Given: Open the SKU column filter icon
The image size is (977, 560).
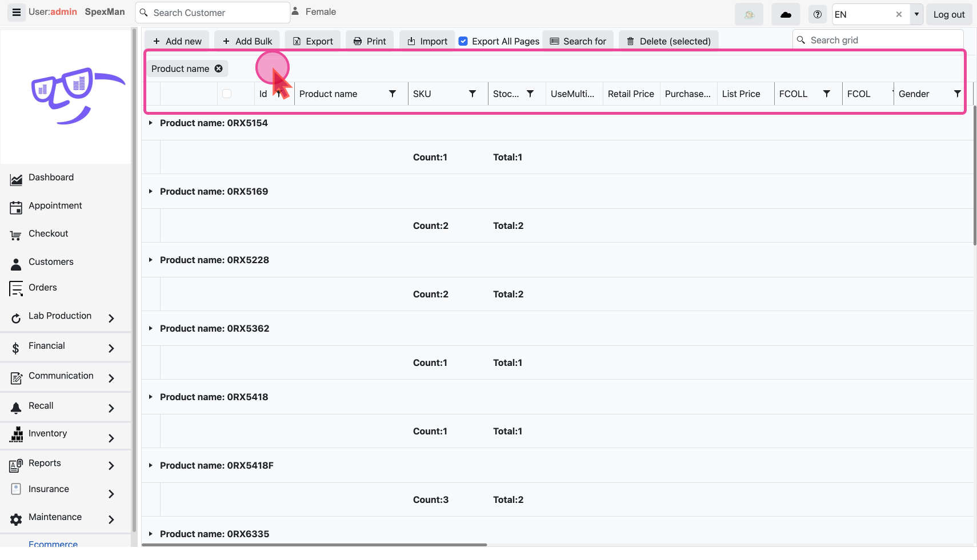Looking at the screenshot, I should (473, 94).
